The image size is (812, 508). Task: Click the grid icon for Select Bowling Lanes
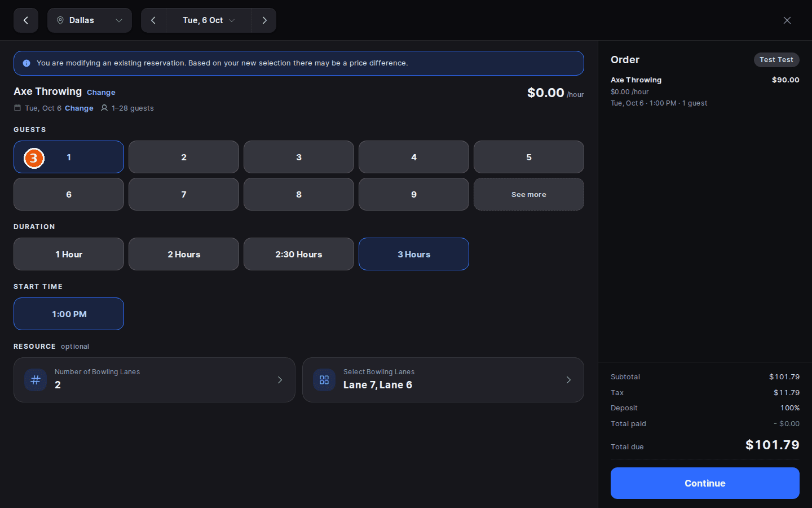click(x=324, y=380)
